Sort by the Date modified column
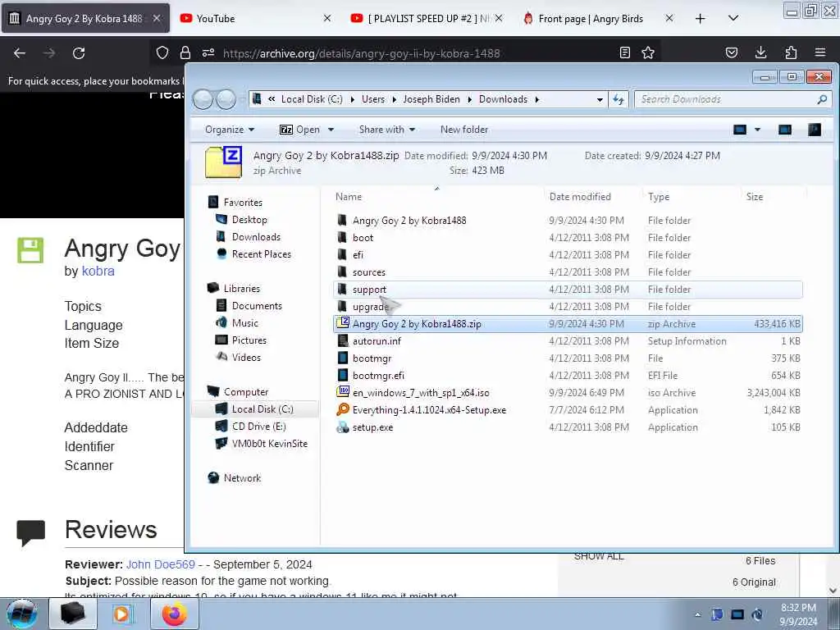This screenshot has width=840, height=630. coord(592,197)
